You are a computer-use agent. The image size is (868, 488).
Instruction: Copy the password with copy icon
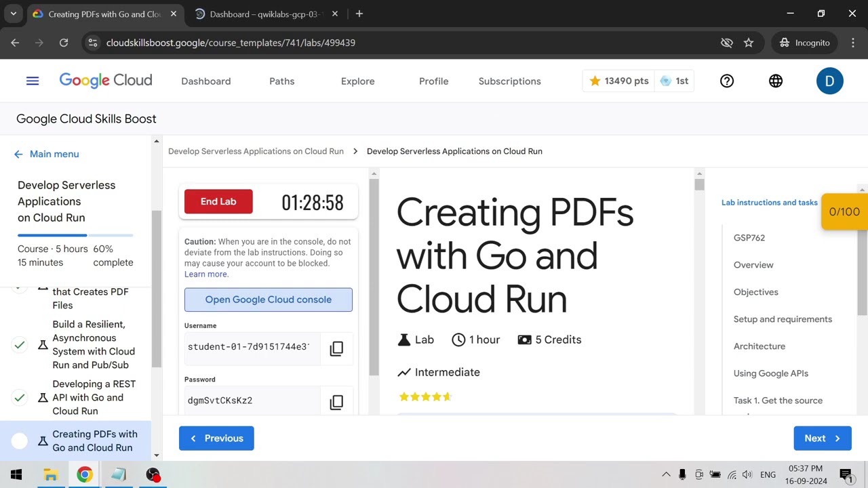[336, 402]
